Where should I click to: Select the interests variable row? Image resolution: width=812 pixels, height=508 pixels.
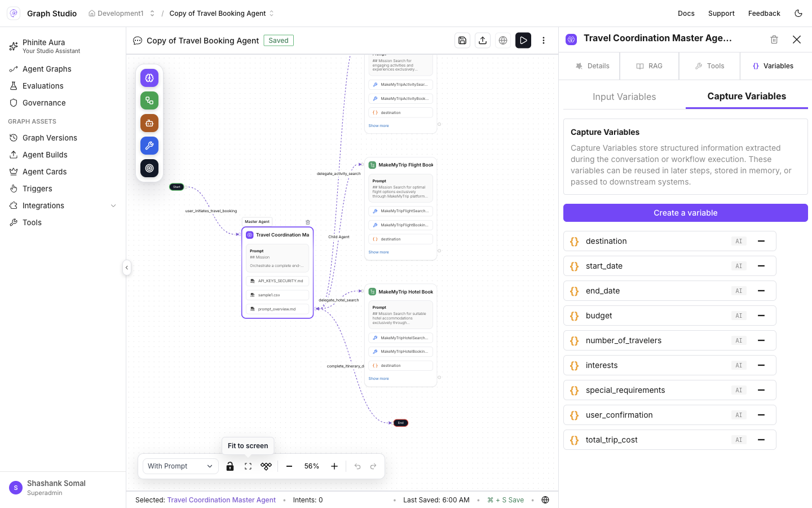[670, 365]
